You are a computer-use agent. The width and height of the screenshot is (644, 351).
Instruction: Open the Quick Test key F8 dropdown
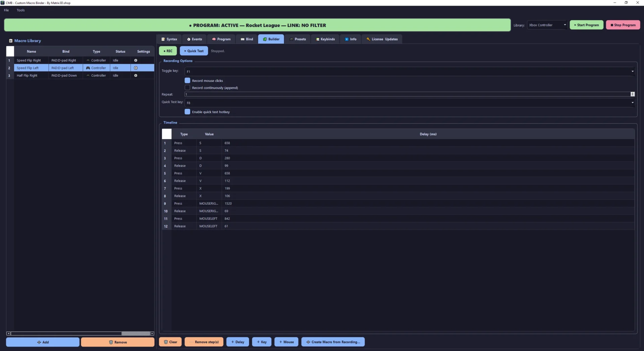coord(409,102)
